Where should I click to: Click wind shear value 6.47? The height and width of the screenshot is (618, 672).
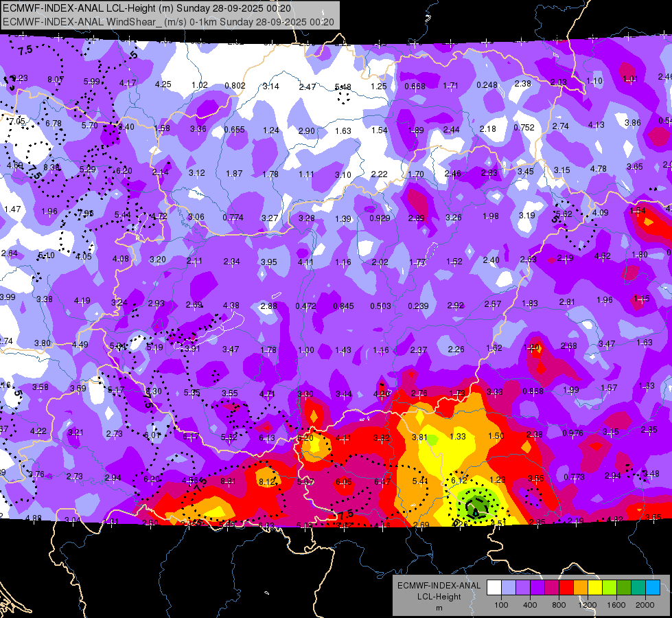pos(382,481)
